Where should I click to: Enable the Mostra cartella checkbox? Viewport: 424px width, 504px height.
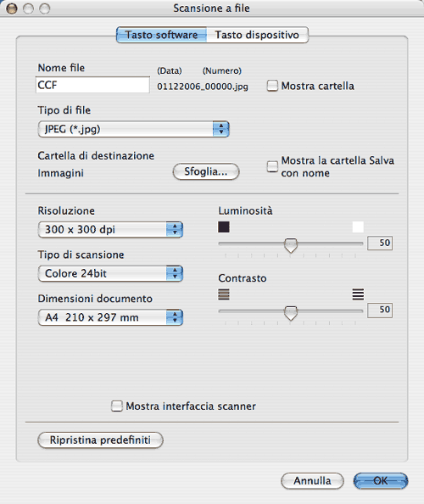[x=272, y=86]
